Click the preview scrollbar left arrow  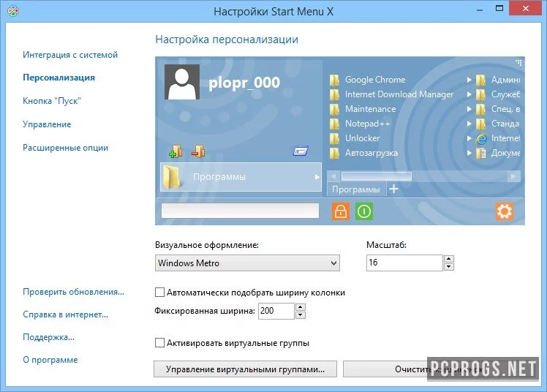[x=333, y=176]
